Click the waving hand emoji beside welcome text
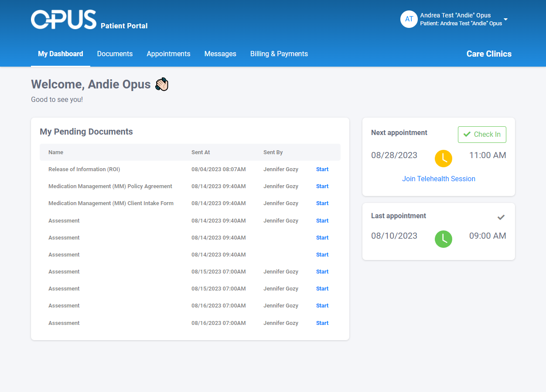Viewport: 546px width, 392px height. point(162,84)
